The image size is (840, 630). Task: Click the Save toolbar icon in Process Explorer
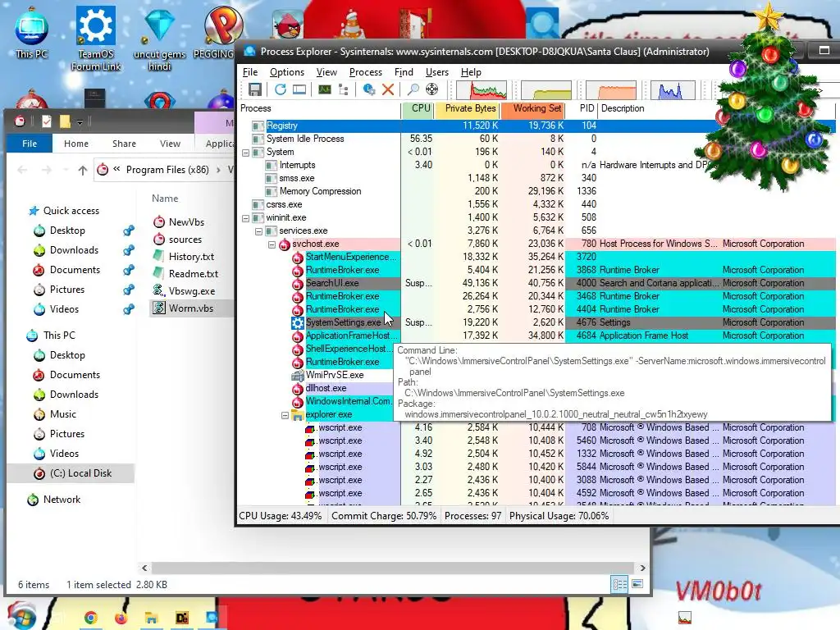click(x=255, y=89)
